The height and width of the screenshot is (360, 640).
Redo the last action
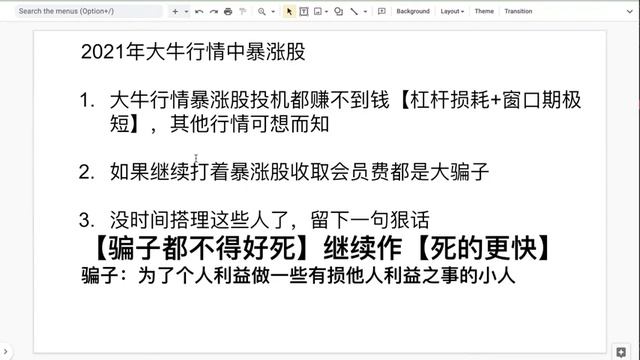pyautogui.click(x=213, y=11)
